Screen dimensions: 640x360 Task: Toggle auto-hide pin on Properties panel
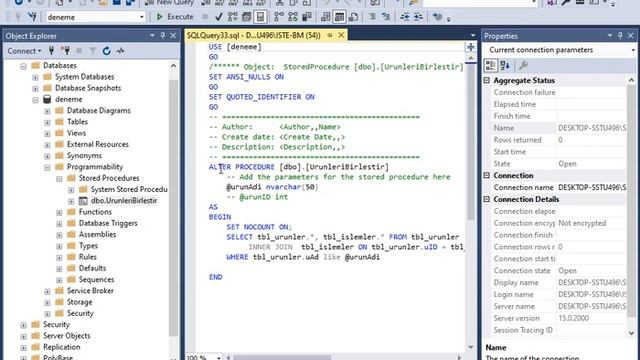tap(620, 36)
